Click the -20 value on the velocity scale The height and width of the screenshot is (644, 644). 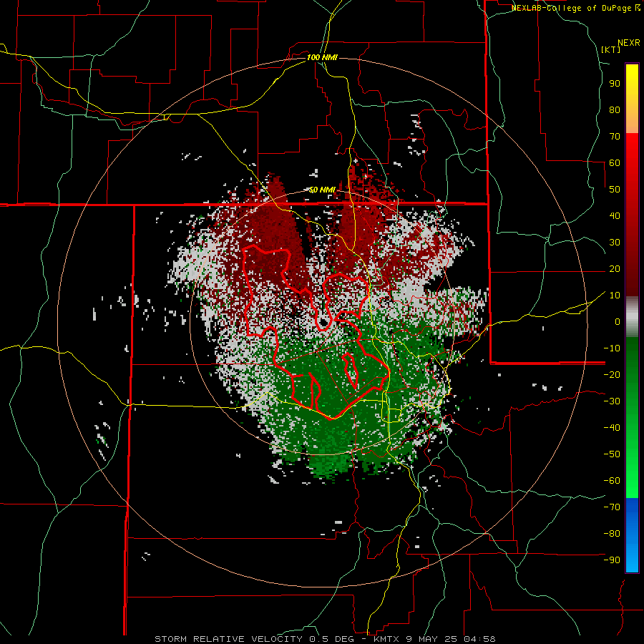612,375
